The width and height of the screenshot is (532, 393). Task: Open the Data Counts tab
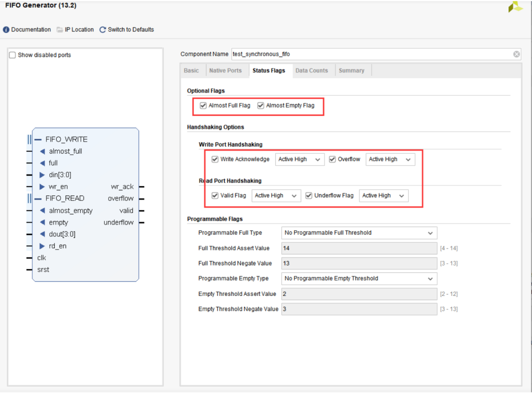tap(311, 70)
